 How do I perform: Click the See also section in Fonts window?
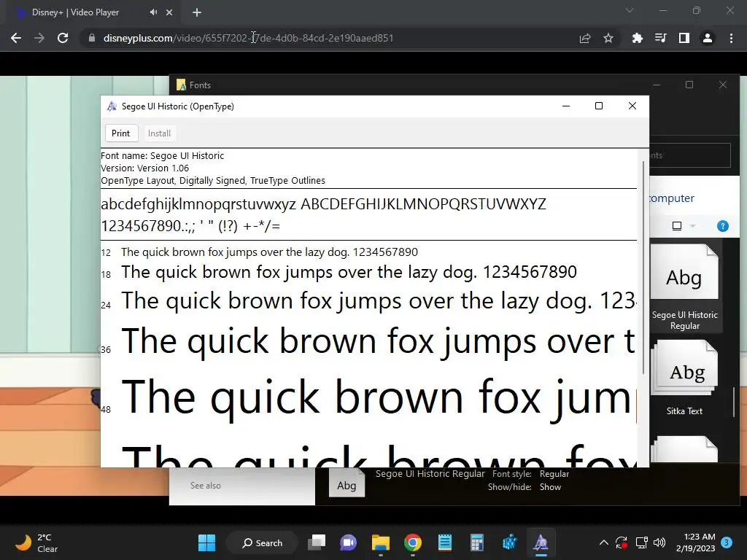205,485
